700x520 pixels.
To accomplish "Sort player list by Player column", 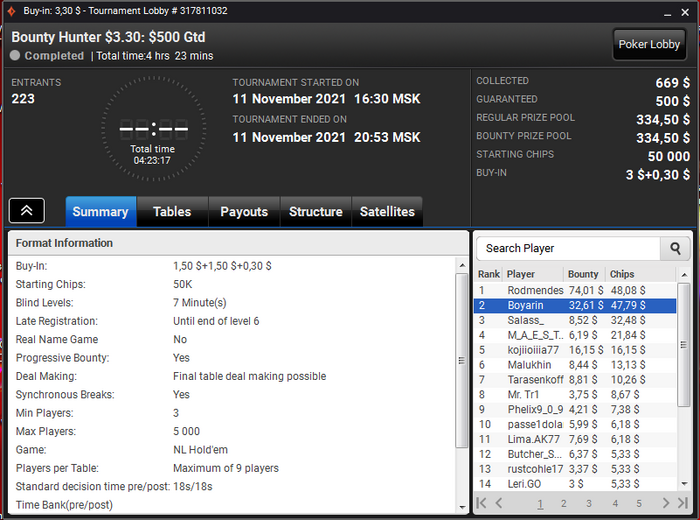I will [x=533, y=274].
